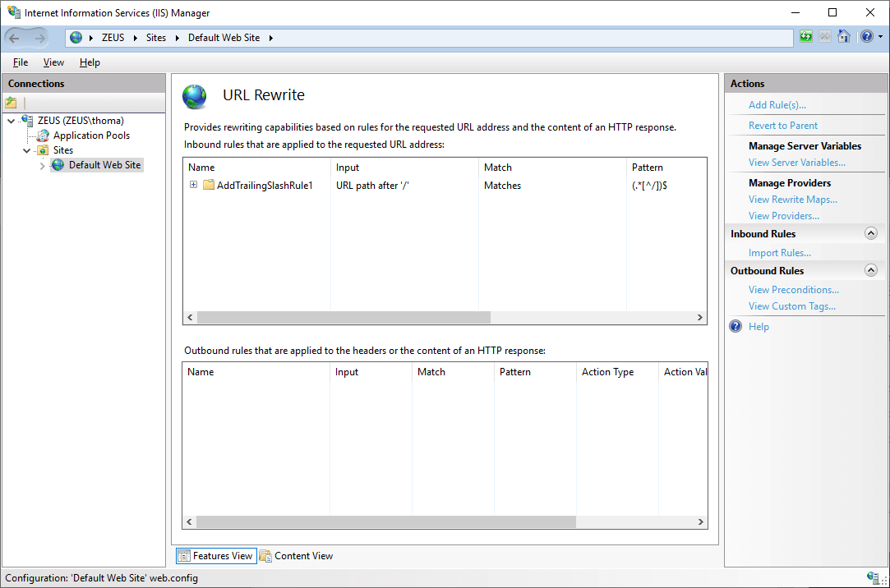Click the URL Rewrite globe icon
This screenshot has height=588, width=890.
tap(195, 96)
